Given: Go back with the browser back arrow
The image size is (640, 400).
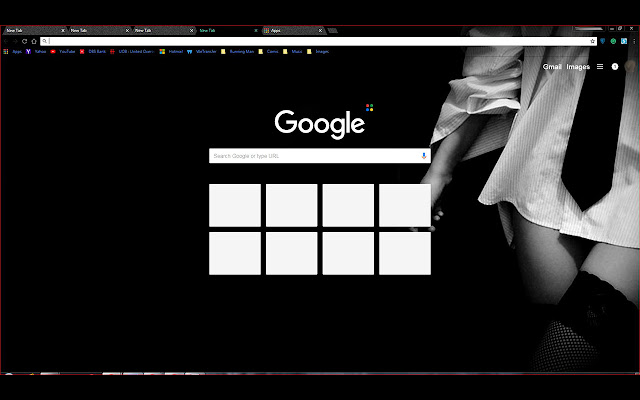Looking at the screenshot, I should pyautogui.click(x=6, y=41).
